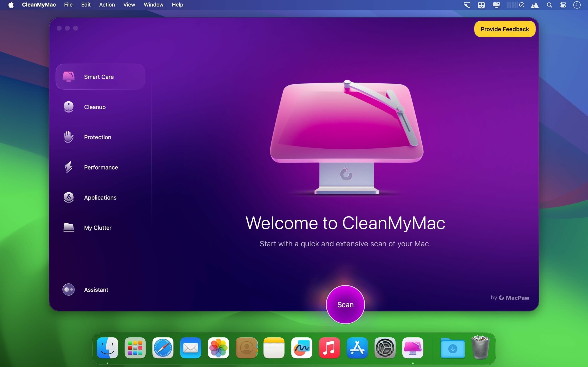Open System Settings from the Dock
The image size is (588, 367).
point(385,348)
